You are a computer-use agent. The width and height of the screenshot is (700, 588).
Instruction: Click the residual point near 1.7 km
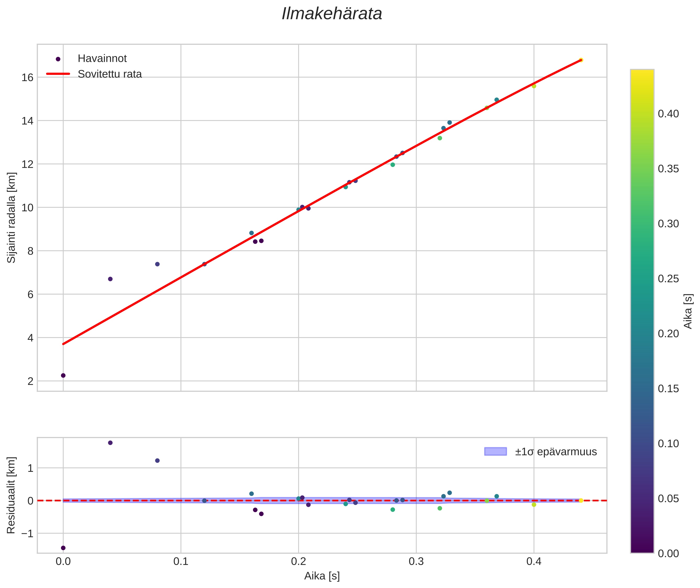[x=111, y=443]
